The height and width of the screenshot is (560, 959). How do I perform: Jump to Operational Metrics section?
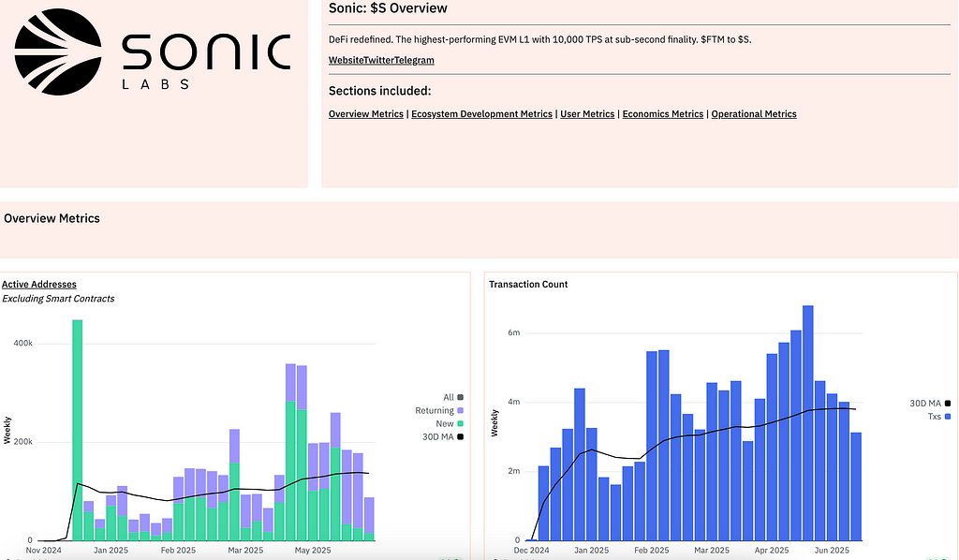(x=754, y=113)
